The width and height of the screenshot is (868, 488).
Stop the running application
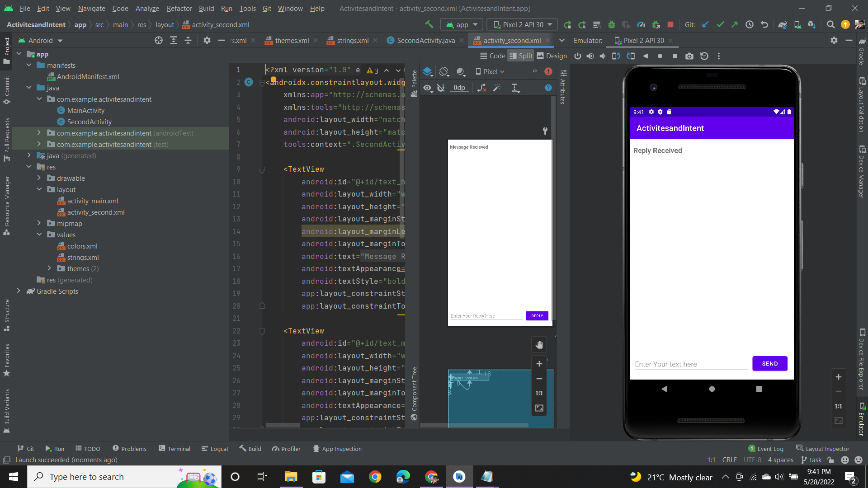(x=670, y=24)
